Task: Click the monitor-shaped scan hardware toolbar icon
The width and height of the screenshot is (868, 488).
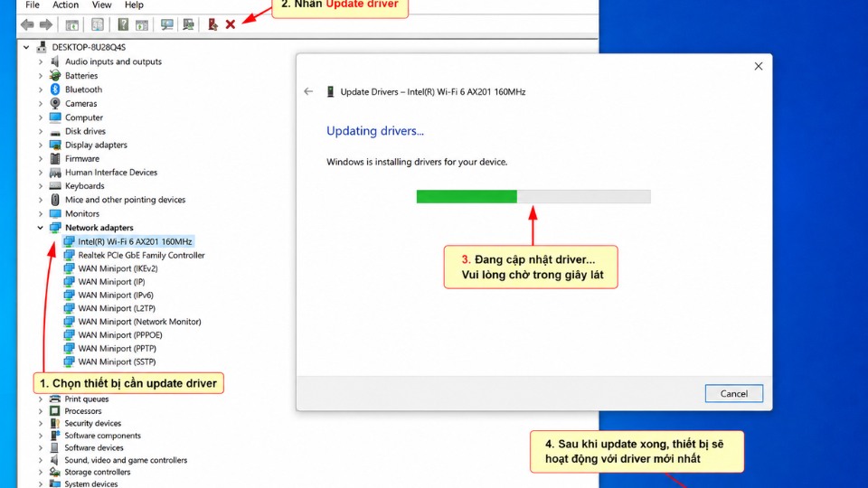Action: 166,24
